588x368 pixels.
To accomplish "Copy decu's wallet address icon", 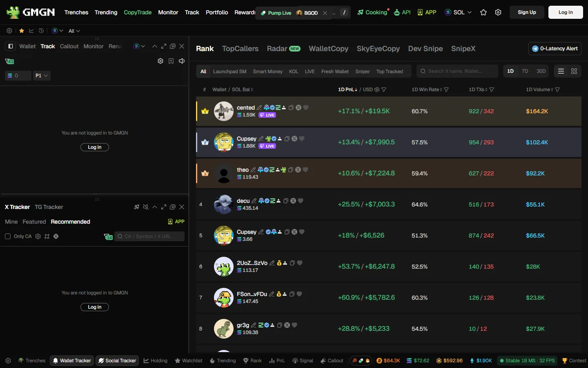I will click(x=286, y=201).
